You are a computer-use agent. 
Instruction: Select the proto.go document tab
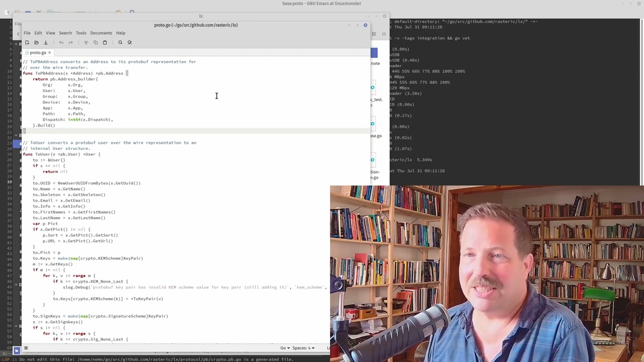[x=38, y=53]
